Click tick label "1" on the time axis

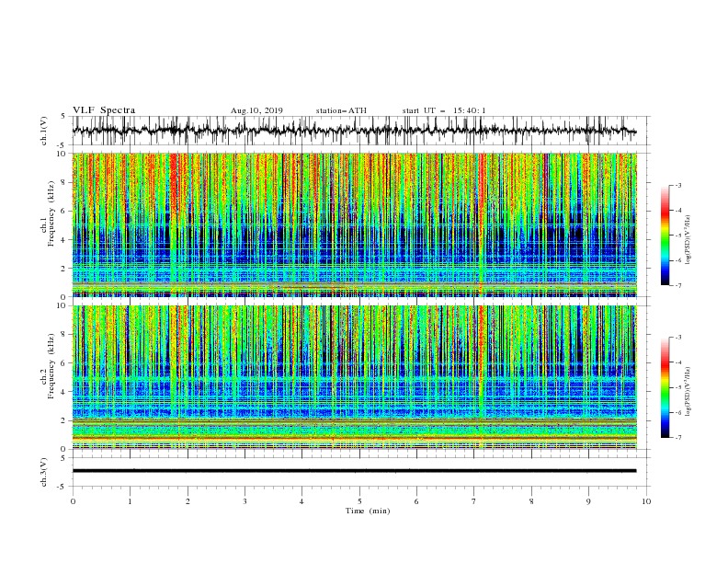(130, 501)
